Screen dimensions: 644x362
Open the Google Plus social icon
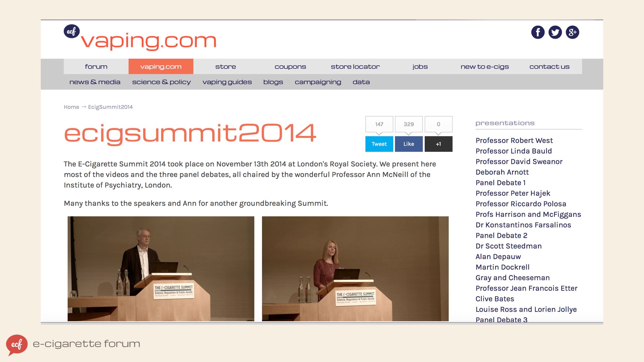pos(573,32)
